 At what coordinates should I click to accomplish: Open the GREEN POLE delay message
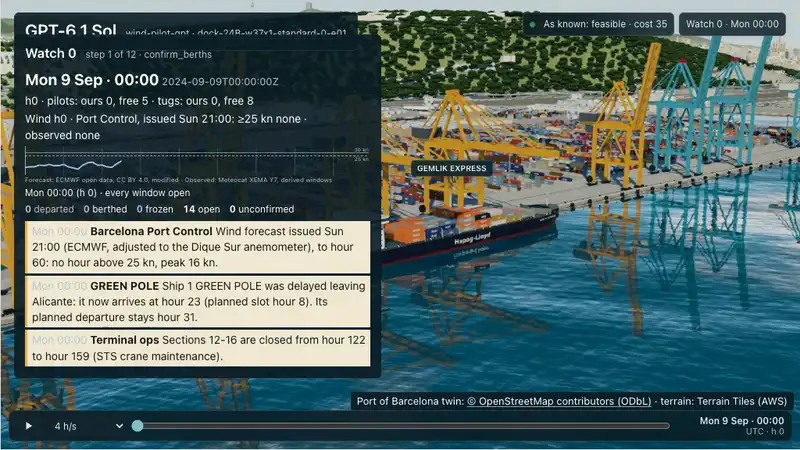pyautogui.click(x=198, y=302)
